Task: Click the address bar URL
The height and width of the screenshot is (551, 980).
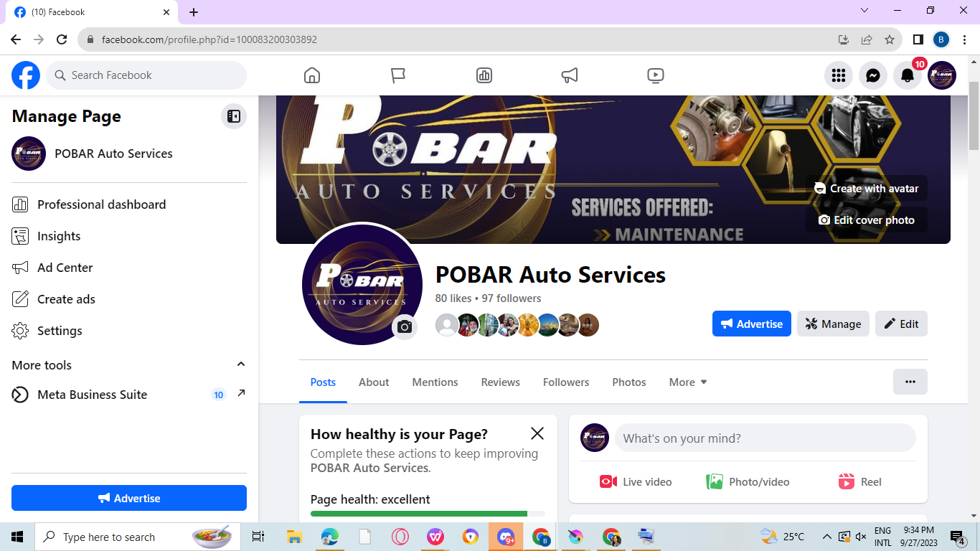Action: tap(209, 39)
